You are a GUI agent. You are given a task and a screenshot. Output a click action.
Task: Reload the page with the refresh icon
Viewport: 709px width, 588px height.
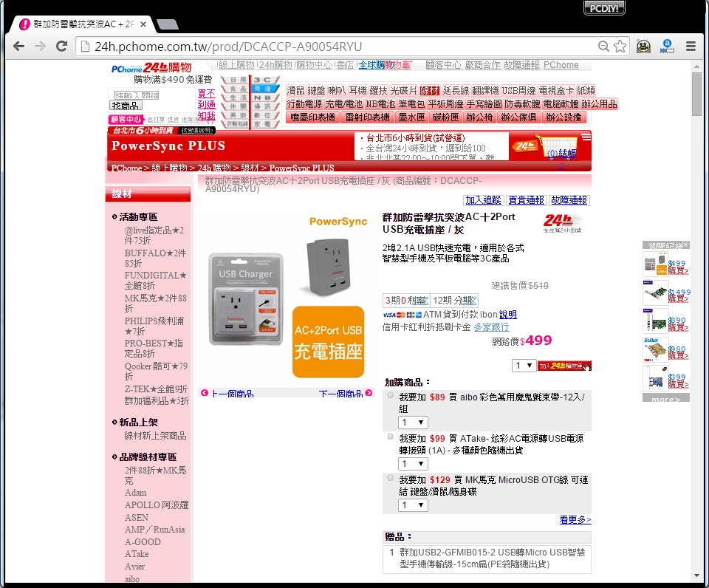click(62, 46)
